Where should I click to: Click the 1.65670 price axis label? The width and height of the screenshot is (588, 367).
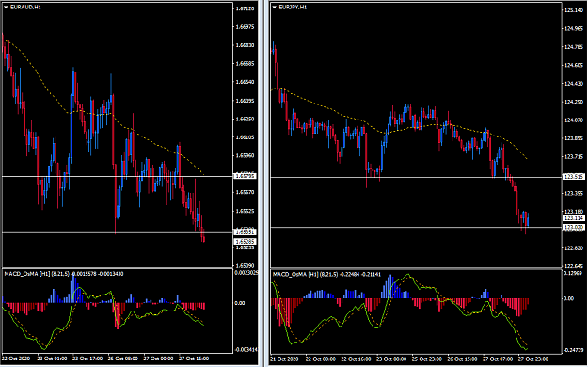click(246, 193)
